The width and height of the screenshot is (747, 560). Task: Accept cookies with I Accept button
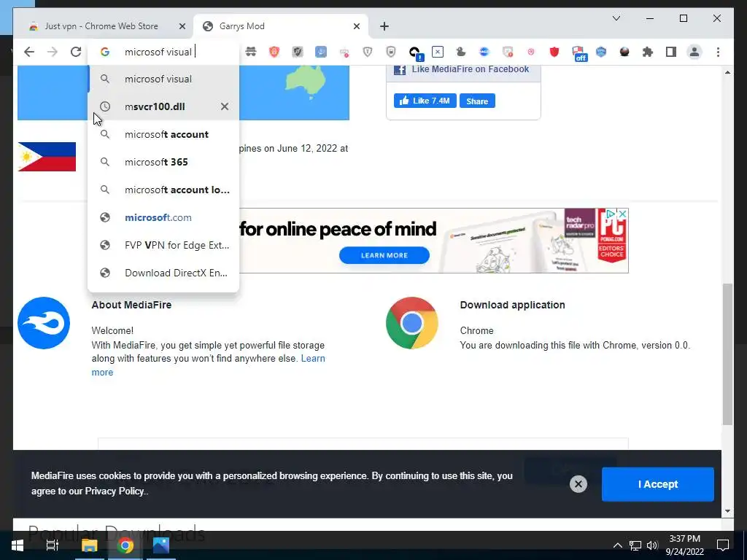click(657, 484)
